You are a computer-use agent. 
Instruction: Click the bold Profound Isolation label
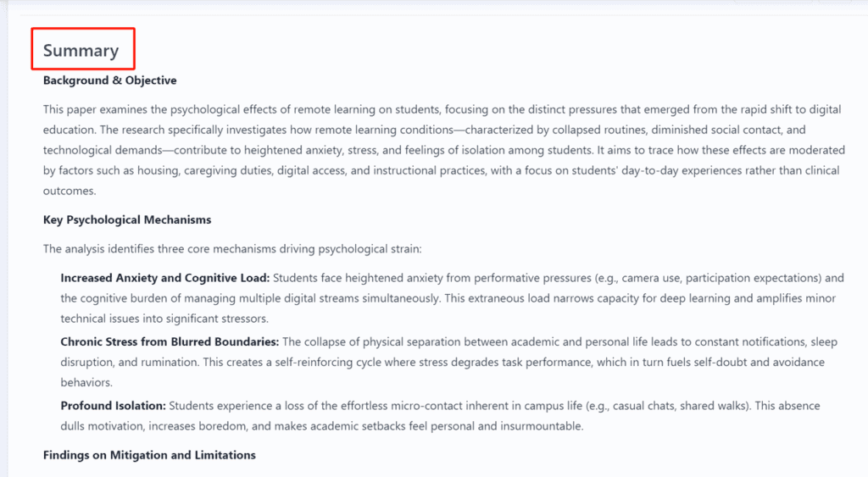point(113,406)
